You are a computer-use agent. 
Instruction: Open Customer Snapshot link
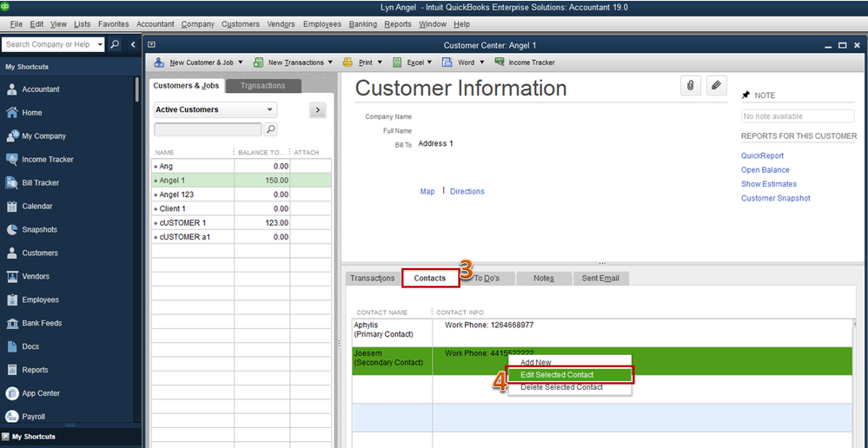point(776,198)
